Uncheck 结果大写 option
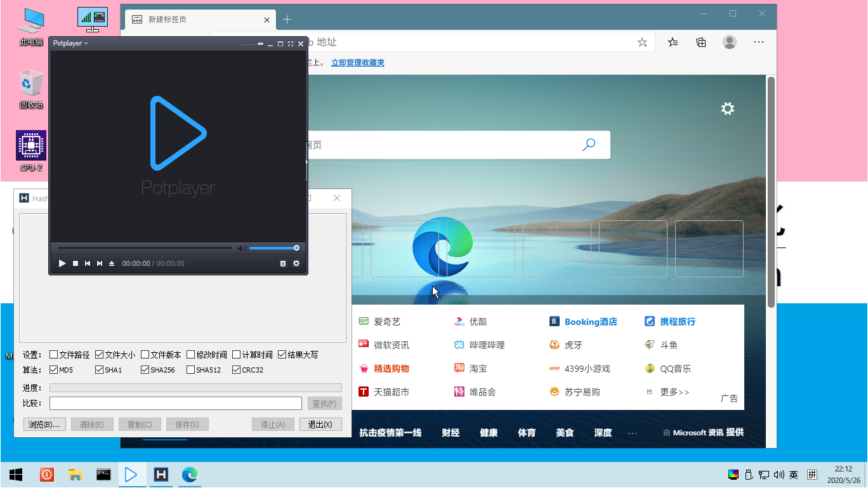868x488 pixels. coord(282,355)
